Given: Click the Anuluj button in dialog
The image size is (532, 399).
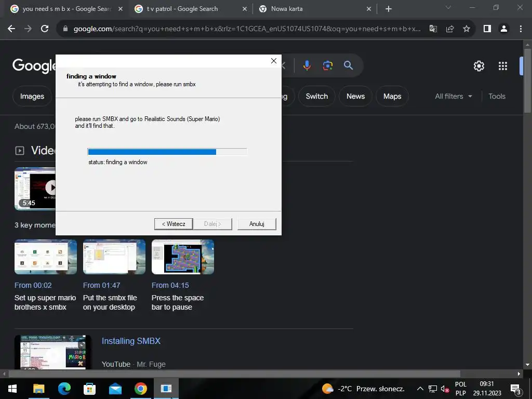Looking at the screenshot, I should (x=257, y=224).
